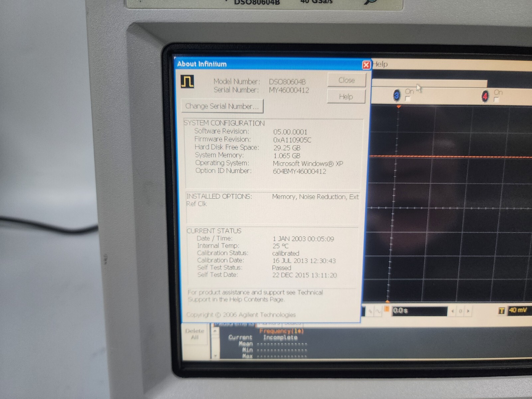Screen dimensions: 532x399
Task: Open the Help menu in the menu bar
Action: point(380,64)
